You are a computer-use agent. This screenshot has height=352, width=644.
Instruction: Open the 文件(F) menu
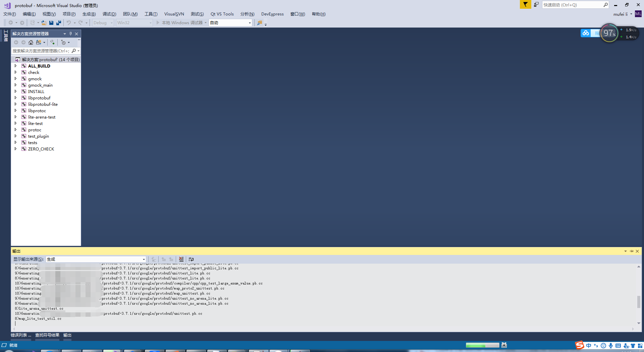coord(9,14)
